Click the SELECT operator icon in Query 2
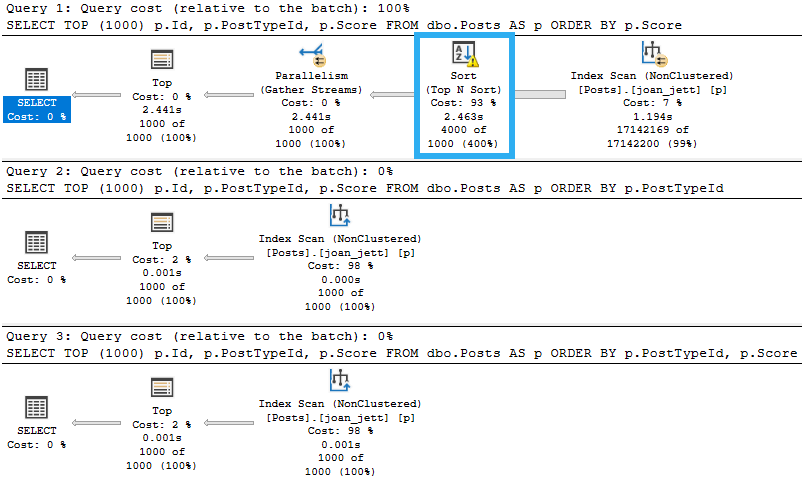The image size is (802, 480). pyautogui.click(x=36, y=243)
